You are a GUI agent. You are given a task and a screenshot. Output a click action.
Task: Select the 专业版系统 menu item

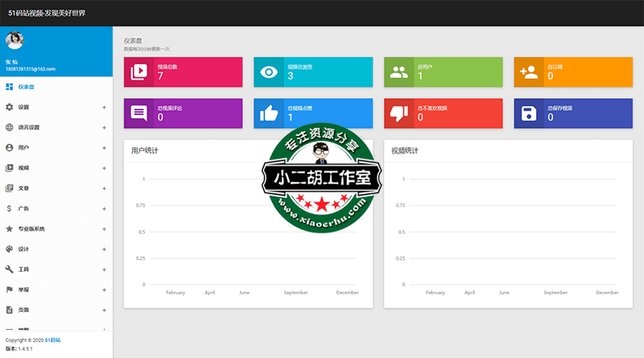click(x=31, y=229)
